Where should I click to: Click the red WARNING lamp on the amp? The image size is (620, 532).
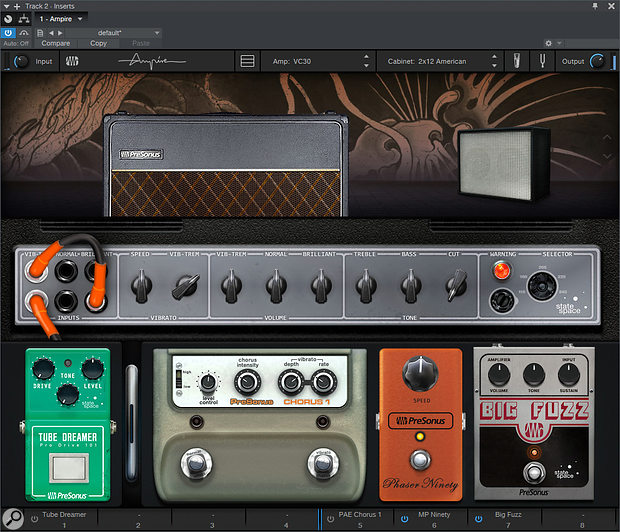pyautogui.click(x=502, y=271)
